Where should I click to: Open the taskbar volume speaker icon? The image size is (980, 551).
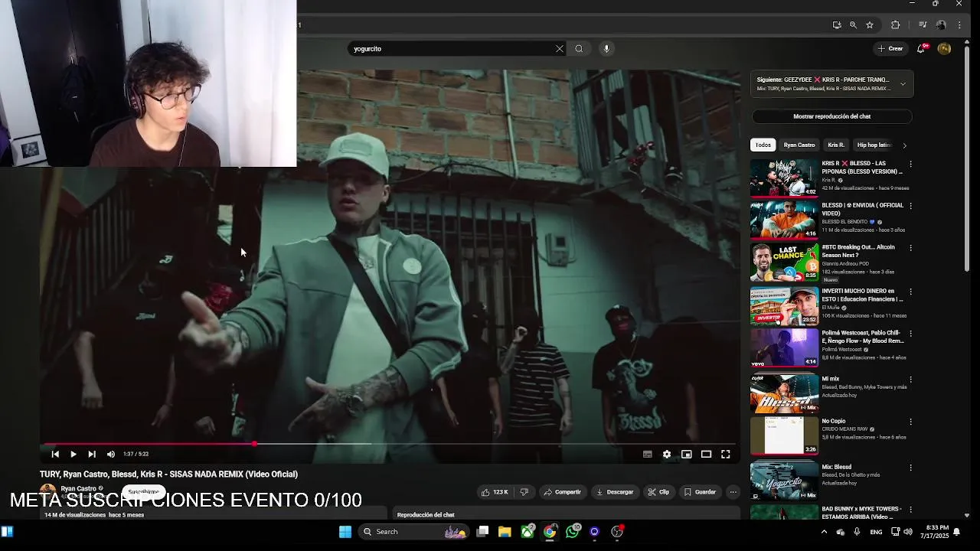click(x=908, y=532)
